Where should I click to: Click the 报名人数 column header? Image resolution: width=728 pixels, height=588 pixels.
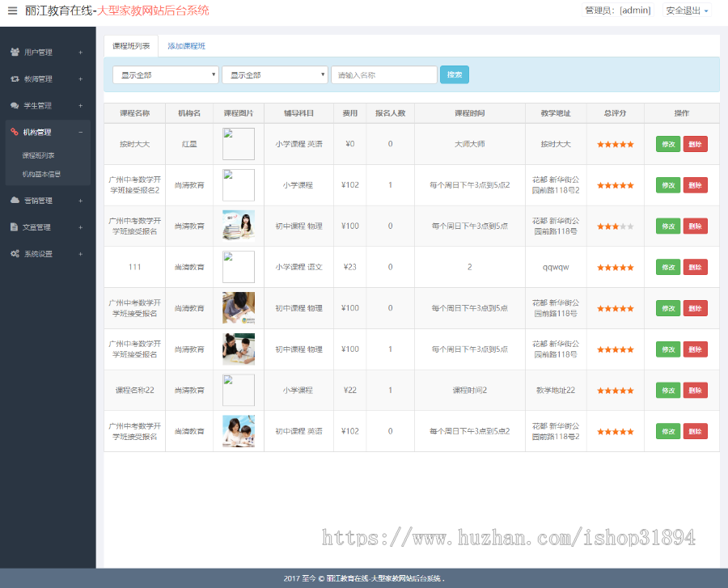coord(390,113)
